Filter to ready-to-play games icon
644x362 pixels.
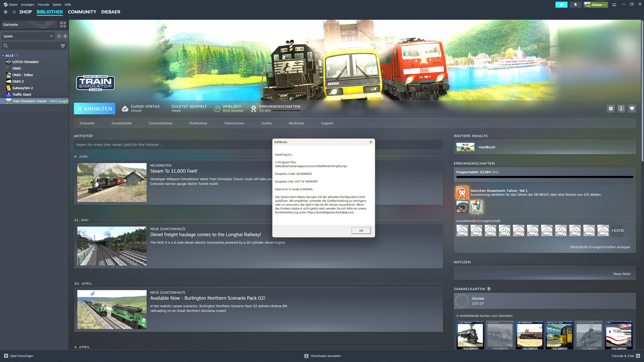65,36
